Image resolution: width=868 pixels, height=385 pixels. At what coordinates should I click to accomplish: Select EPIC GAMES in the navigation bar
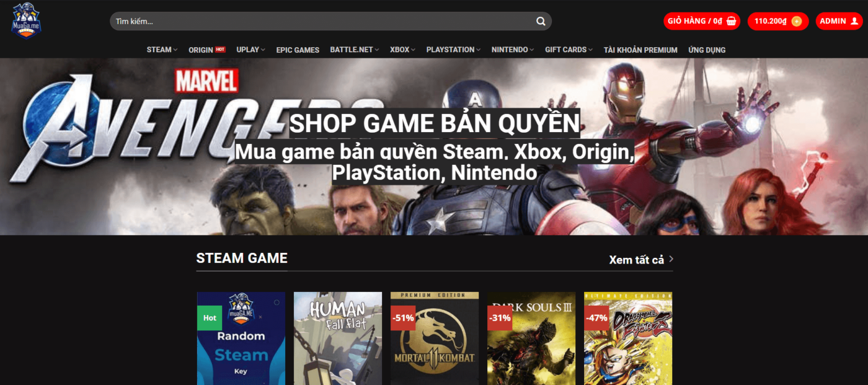tap(298, 50)
